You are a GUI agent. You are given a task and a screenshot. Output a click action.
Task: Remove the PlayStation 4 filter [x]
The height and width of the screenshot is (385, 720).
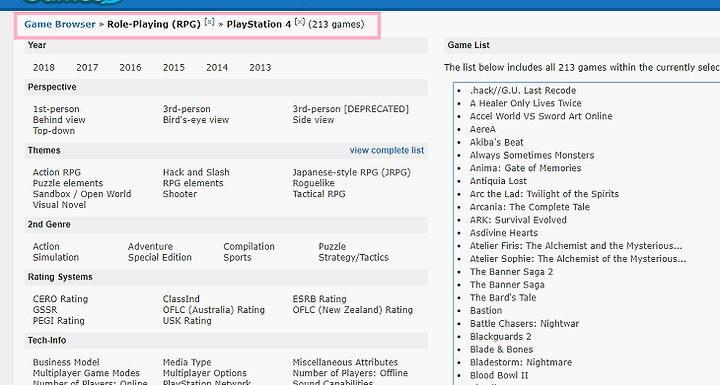pyautogui.click(x=299, y=22)
